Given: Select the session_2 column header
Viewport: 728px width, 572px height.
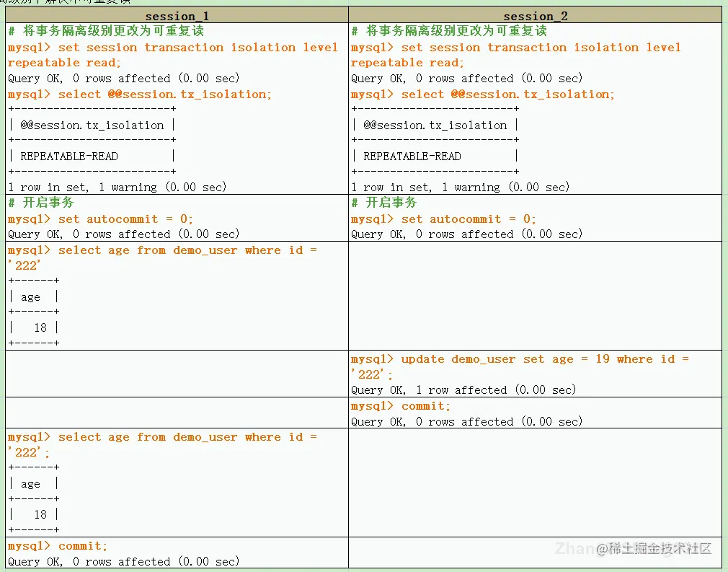Looking at the screenshot, I should pyautogui.click(x=536, y=15).
